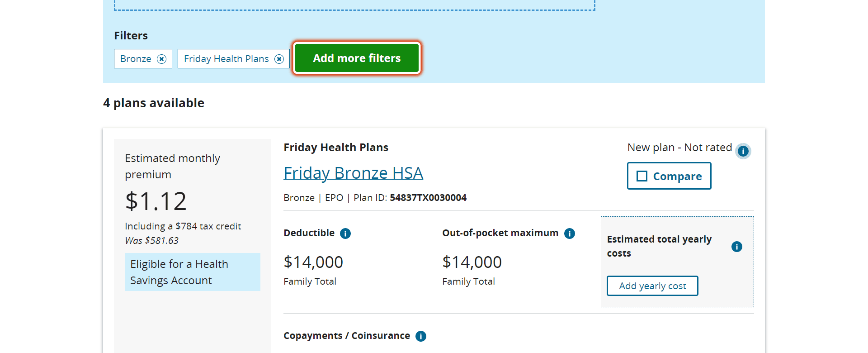Click the Eligible for a Health Savings Account badge
The image size is (868, 353).
click(193, 272)
